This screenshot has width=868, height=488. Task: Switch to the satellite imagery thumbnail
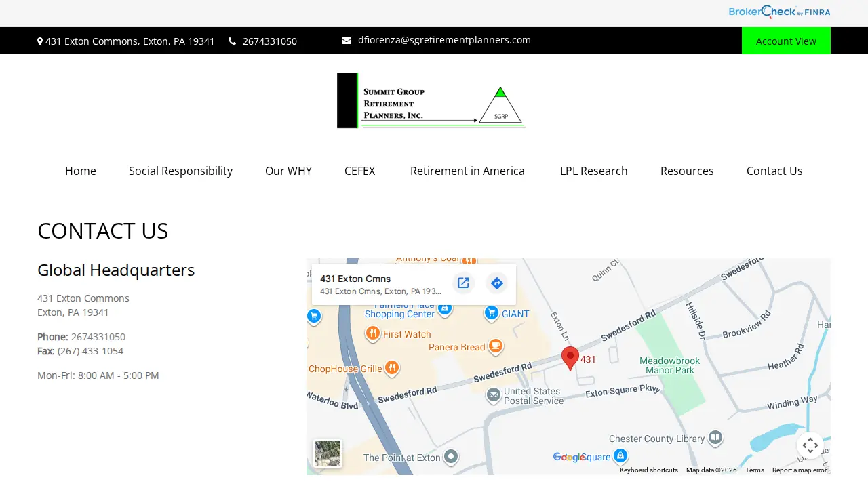328,453
